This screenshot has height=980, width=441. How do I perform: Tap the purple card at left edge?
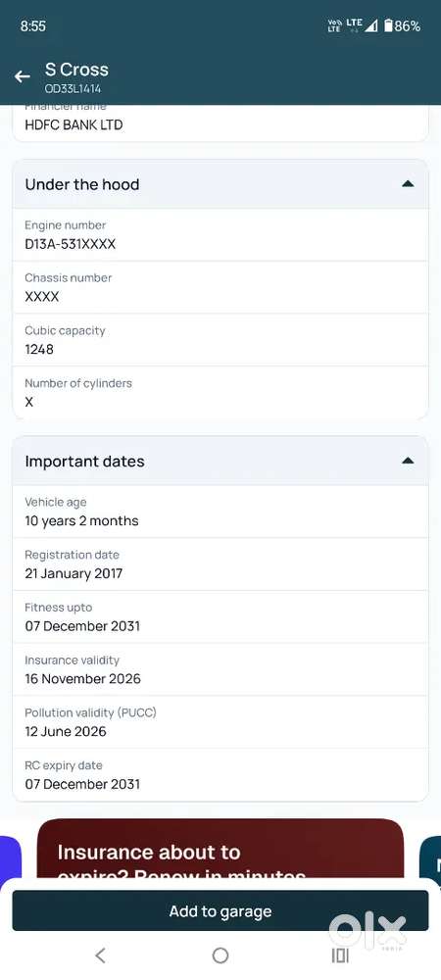(x=11, y=857)
